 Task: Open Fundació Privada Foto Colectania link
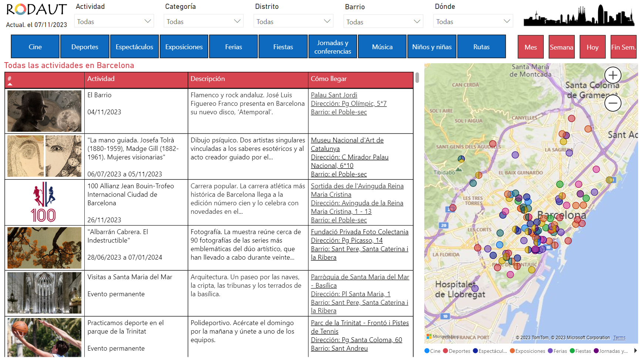click(x=360, y=232)
